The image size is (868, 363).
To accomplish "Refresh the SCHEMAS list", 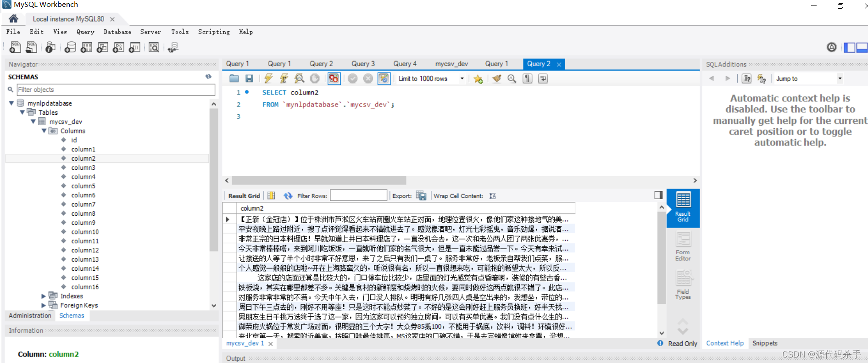I will (x=208, y=77).
